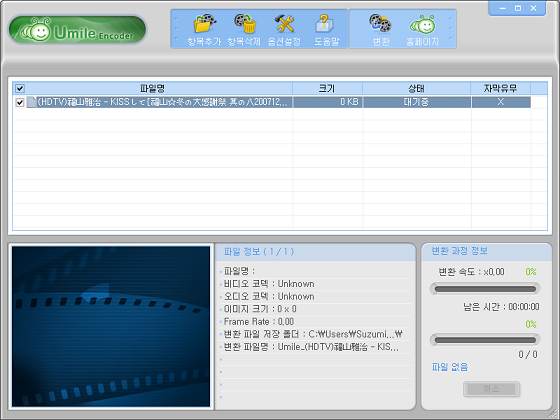The width and height of the screenshot is (560, 420).
Task: Click the video preview thumbnail
Action: (111, 326)
